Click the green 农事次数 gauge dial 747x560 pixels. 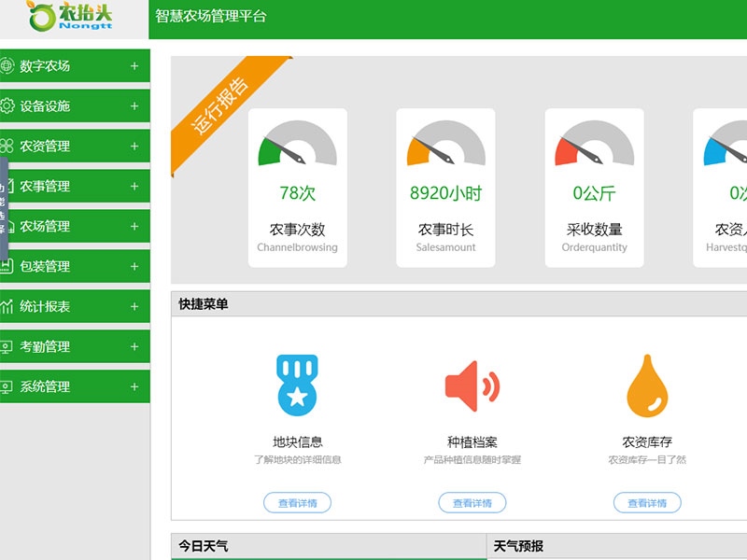[x=297, y=145]
